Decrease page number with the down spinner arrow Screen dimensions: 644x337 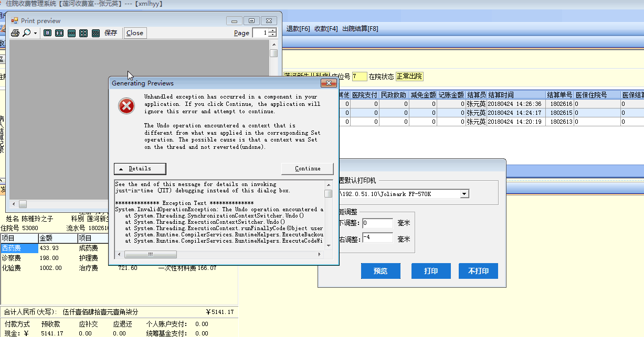tap(272, 36)
